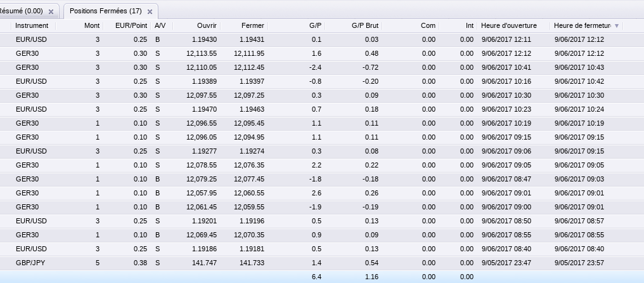Sort by the G/P Brut column
The image size is (644, 283).
(364, 26)
